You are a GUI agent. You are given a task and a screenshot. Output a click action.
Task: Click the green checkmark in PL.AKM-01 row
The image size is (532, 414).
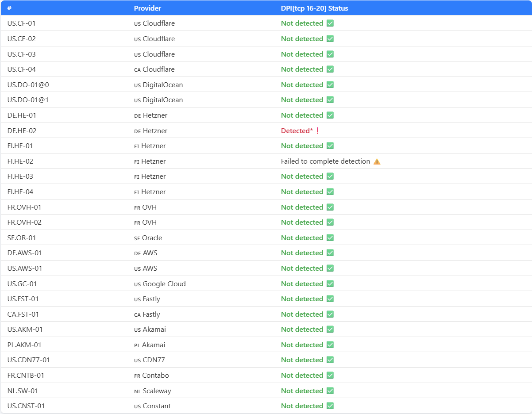(330, 345)
